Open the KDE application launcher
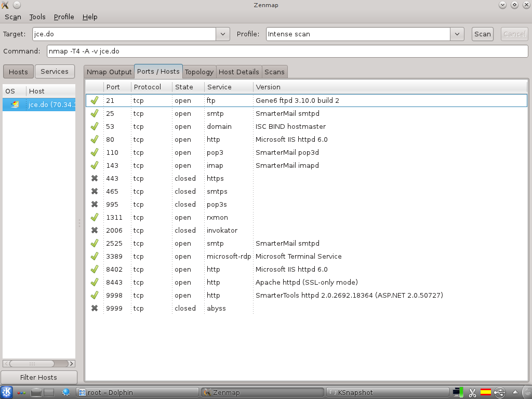The height and width of the screenshot is (399, 532). tap(6, 393)
